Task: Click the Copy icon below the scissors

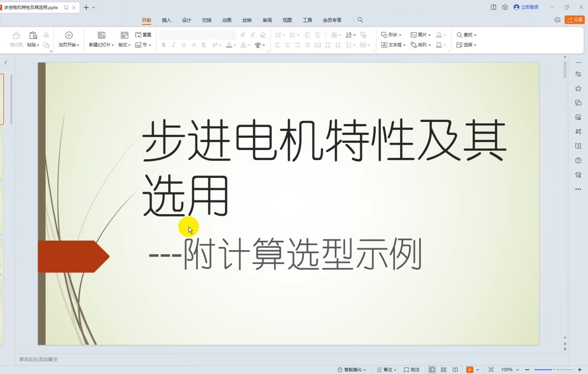Action: (x=46, y=45)
